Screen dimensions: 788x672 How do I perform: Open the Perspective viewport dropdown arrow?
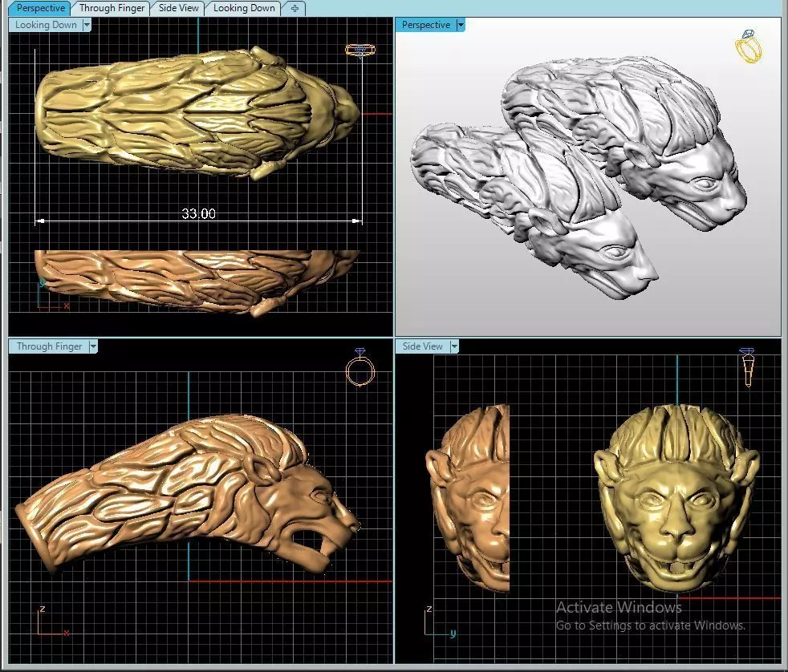coord(461,25)
